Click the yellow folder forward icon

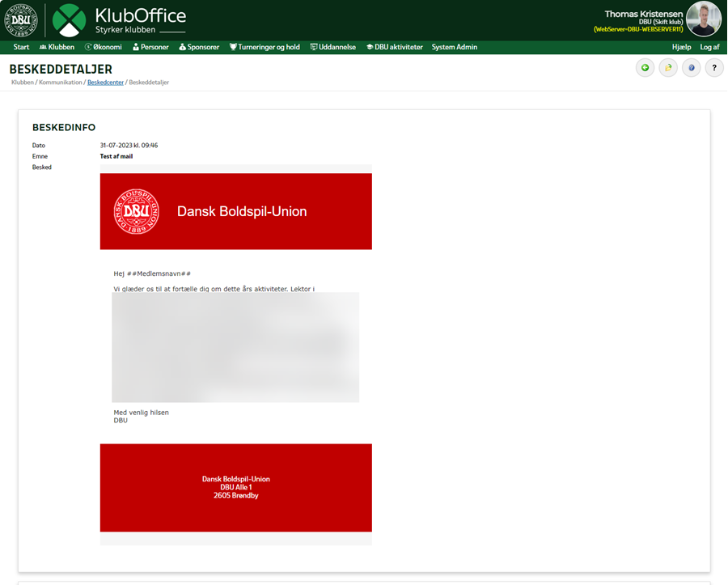click(668, 68)
